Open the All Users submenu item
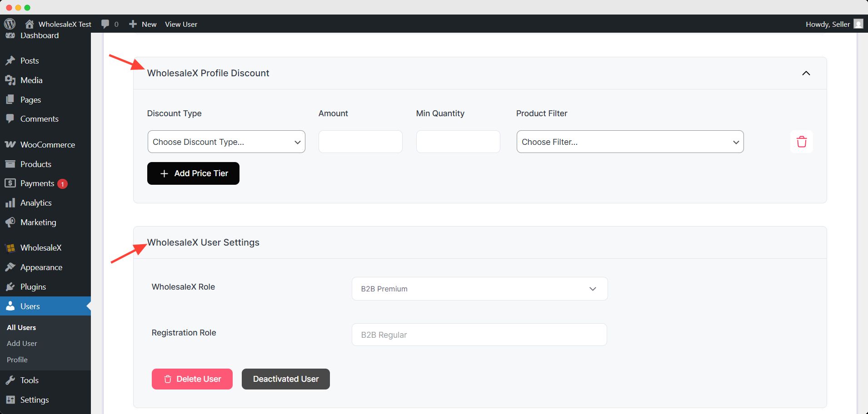Image resolution: width=868 pixels, height=414 pixels. coord(21,327)
